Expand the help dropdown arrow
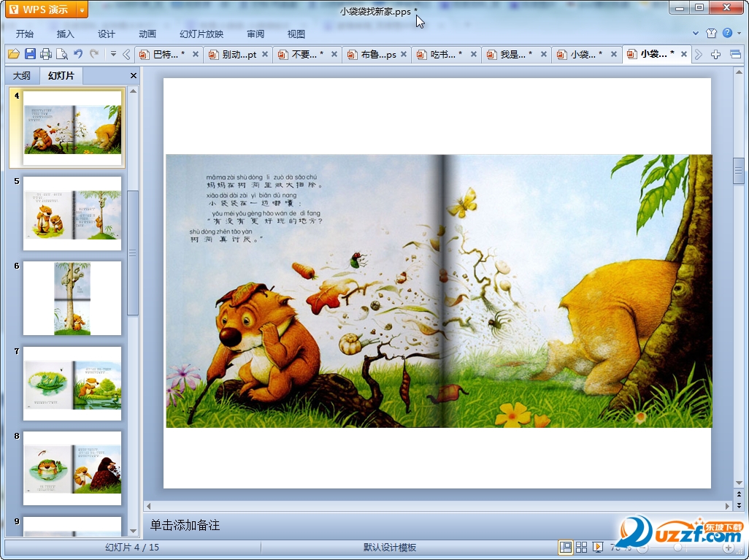Image resolution: width=749 pixels, height=560 pixels. (x=740, y=33)
